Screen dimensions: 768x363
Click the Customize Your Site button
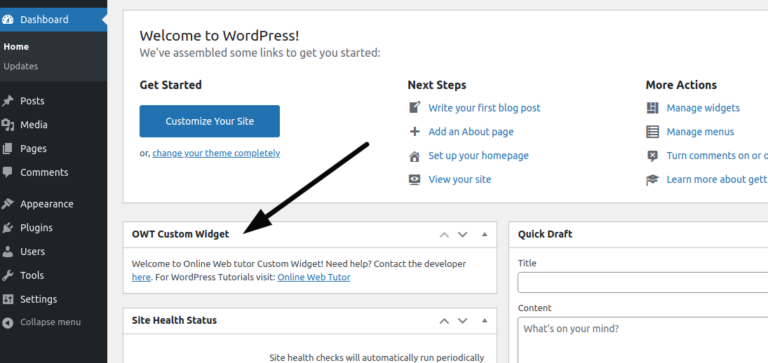point(210,121)
